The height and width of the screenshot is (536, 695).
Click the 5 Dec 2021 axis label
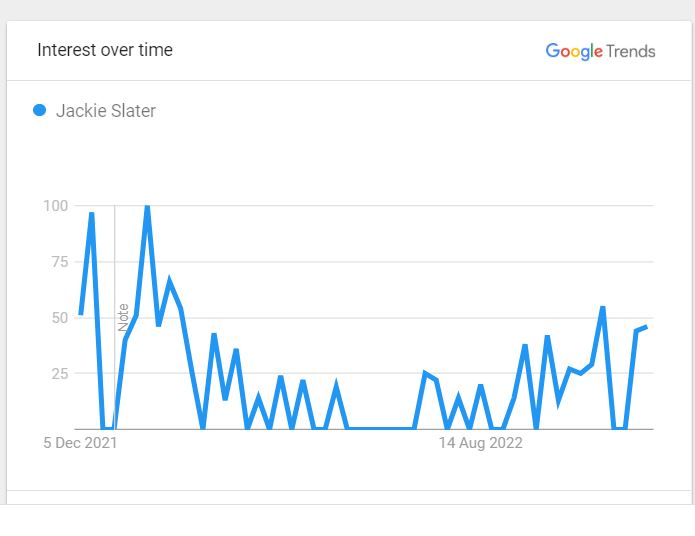point(80,442)
